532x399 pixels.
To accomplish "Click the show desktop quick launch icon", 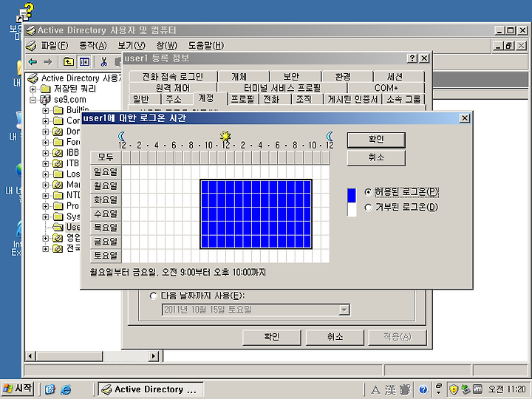I will point(50,389).
